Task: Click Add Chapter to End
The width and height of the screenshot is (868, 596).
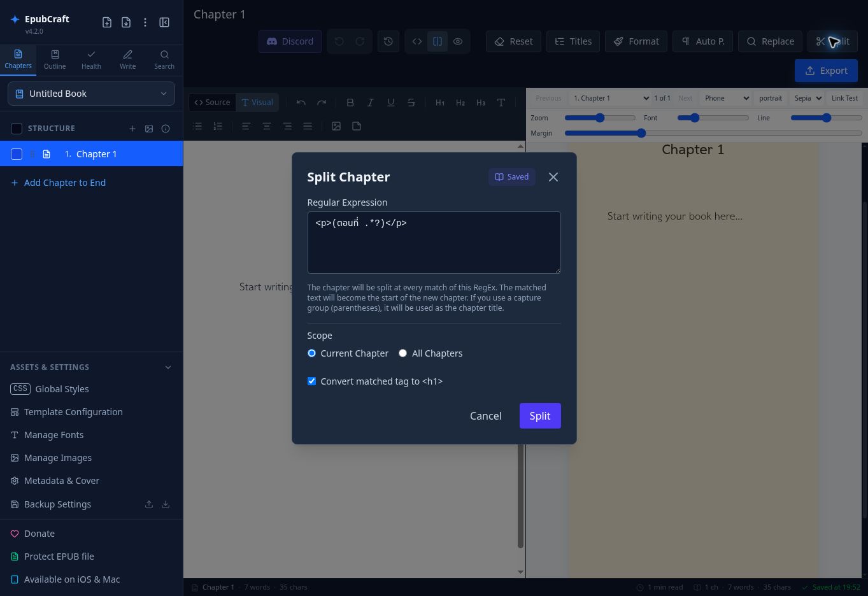Action: coord(59,183)
